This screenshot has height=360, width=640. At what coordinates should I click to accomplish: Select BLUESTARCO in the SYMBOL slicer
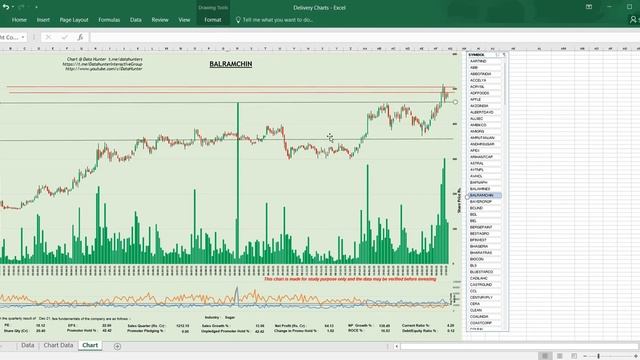tap(485, 272)
